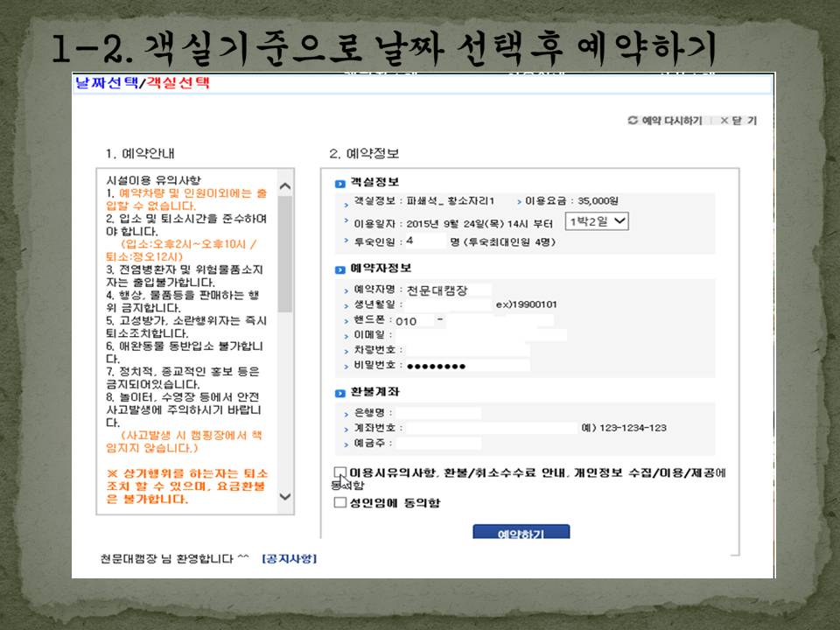This screenshot has width=840, height=630.
Task: Switch to the 객실선택 tab
Action: [x=178, y=83]
